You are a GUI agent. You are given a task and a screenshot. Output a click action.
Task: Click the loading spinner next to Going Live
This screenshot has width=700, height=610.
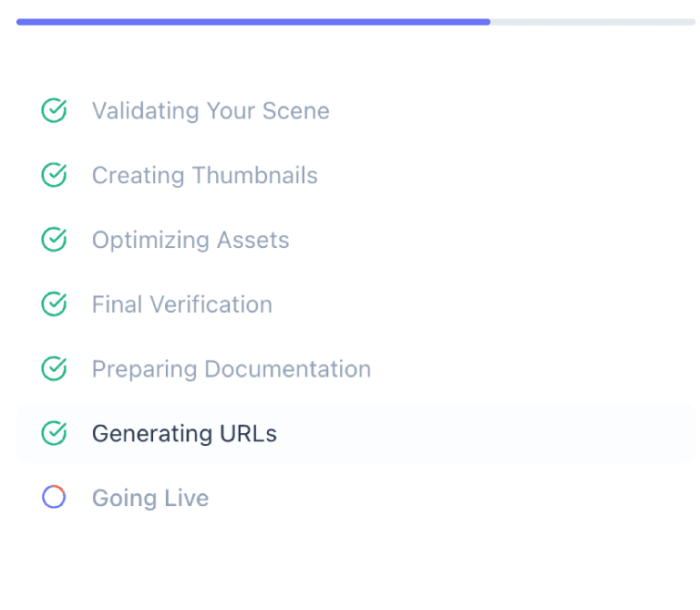point(54,498)
